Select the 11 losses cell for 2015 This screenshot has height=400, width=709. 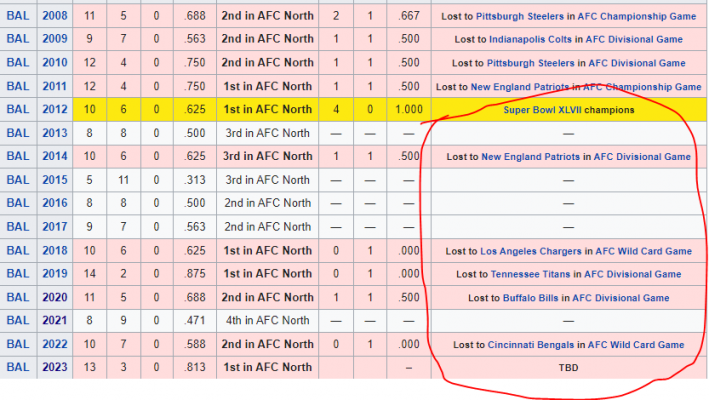(x=123, y=180)
